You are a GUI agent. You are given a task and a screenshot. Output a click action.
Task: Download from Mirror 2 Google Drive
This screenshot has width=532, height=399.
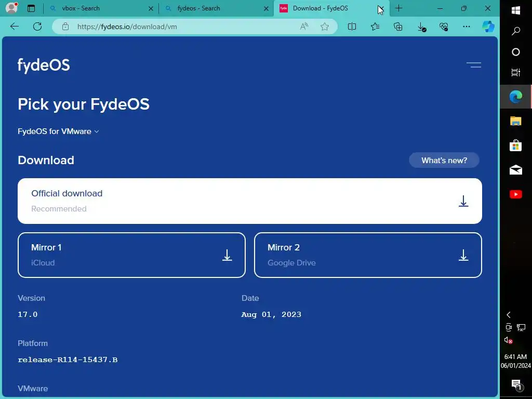(368, 255)
